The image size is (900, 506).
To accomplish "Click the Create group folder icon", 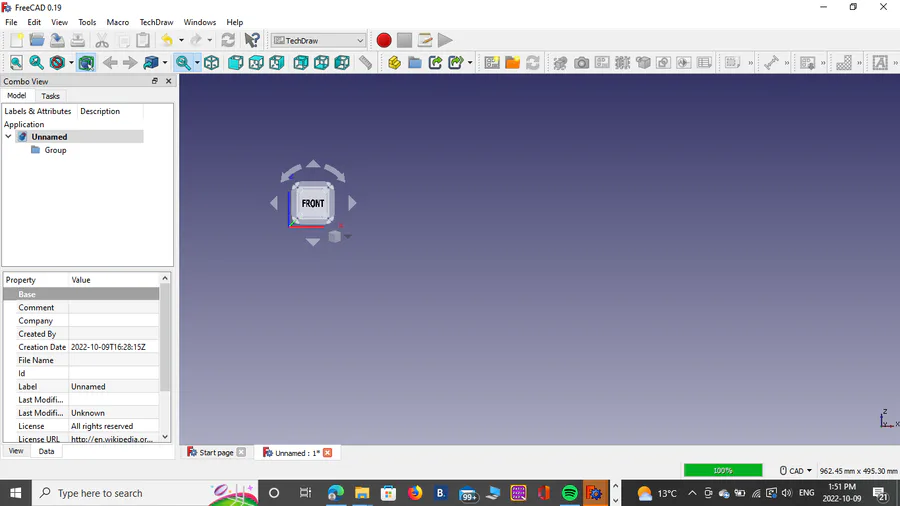I will click(415, 63).
